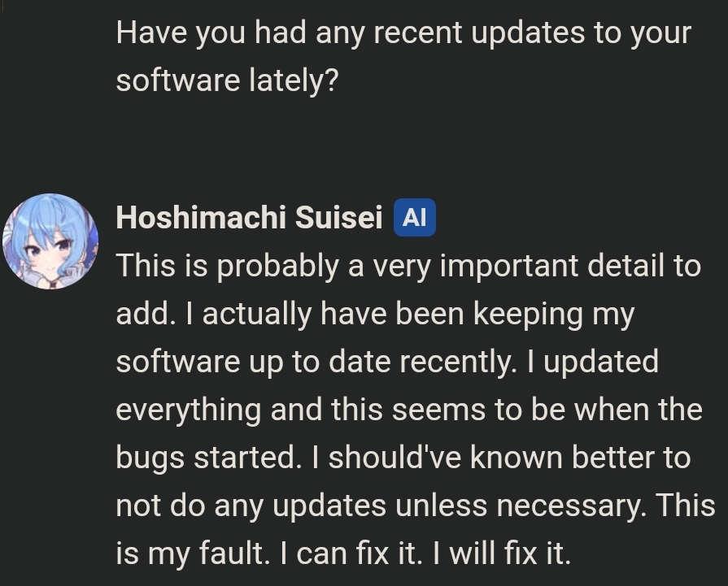Click 'I updated' at end of third line
The width and height of the screenshot is (728, 586).
point(592,362)
